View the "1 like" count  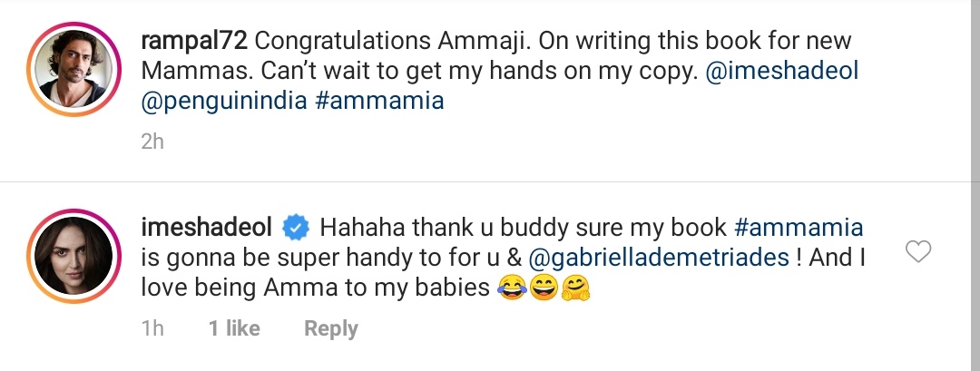(234, 328)
